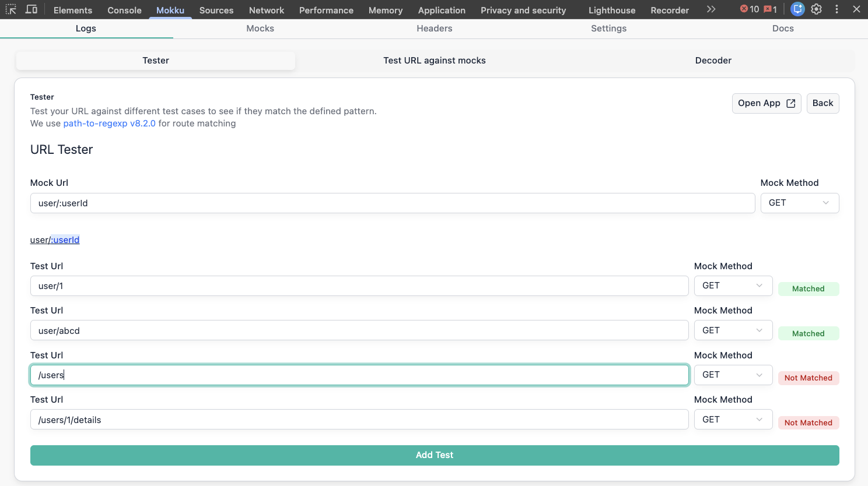Click the Open App button

pos(766,103)
